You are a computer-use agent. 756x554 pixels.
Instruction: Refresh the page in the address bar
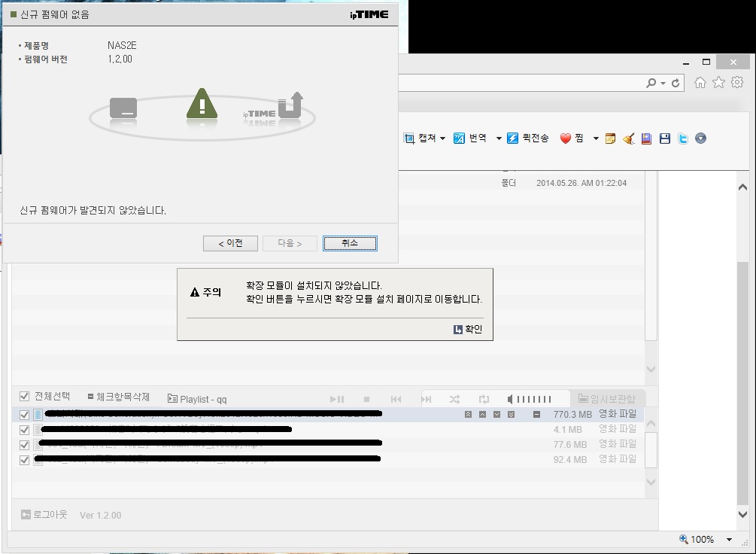click(676, 83)
